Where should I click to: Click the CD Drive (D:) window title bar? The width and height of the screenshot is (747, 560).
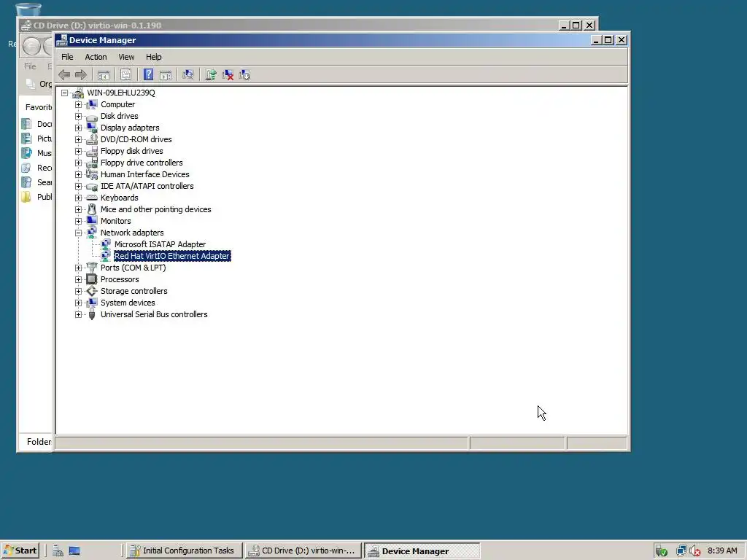(x=290, y=26)
